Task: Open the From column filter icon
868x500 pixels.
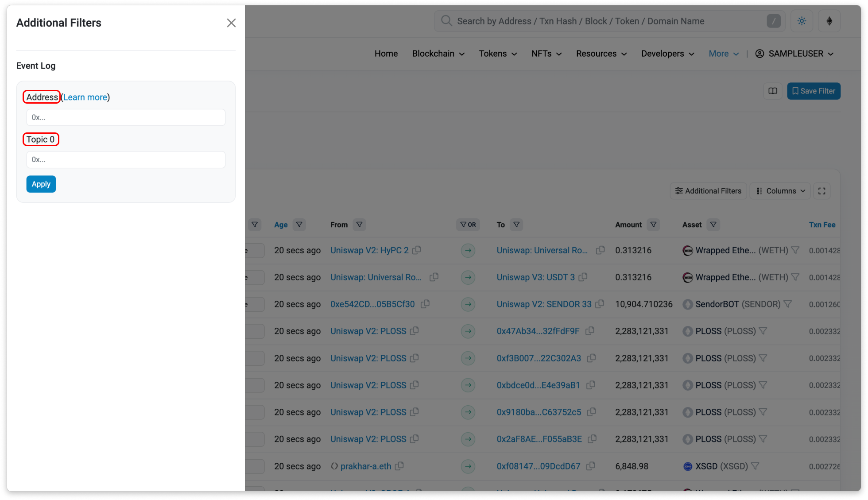Action: pyautogui.click(x=360, y=225)
